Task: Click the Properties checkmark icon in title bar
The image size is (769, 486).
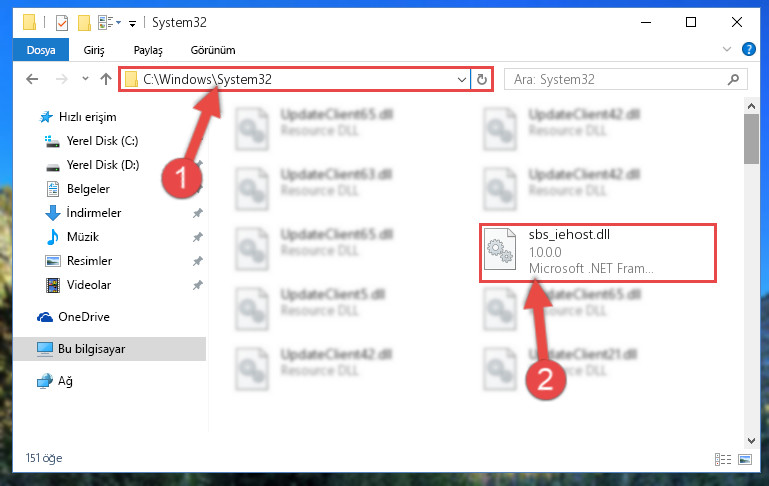Action: [x=62, y=23]
